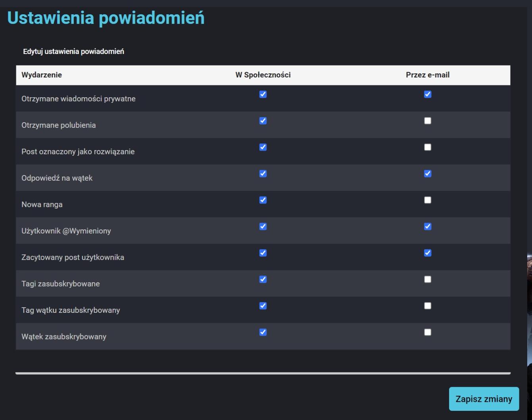Uncheck community checkbox for Odpowiedź na wątek

point(263,174)
